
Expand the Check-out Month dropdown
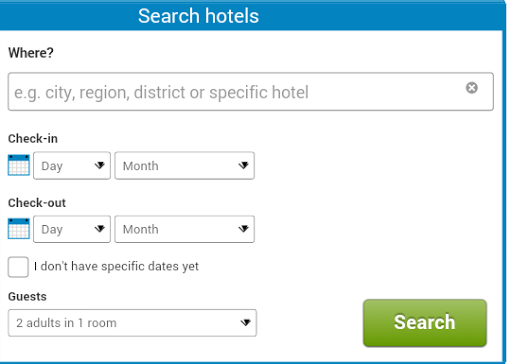(185, 229)
